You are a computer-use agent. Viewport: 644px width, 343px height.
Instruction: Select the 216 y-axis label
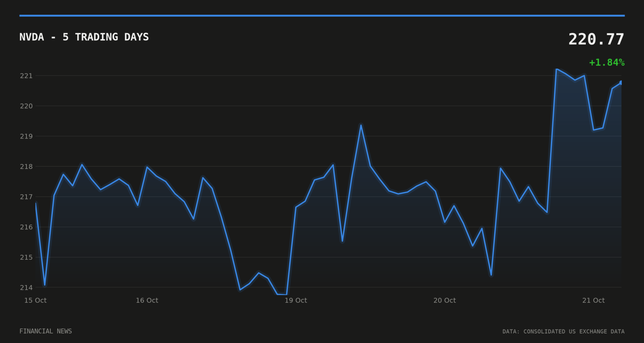26,227
